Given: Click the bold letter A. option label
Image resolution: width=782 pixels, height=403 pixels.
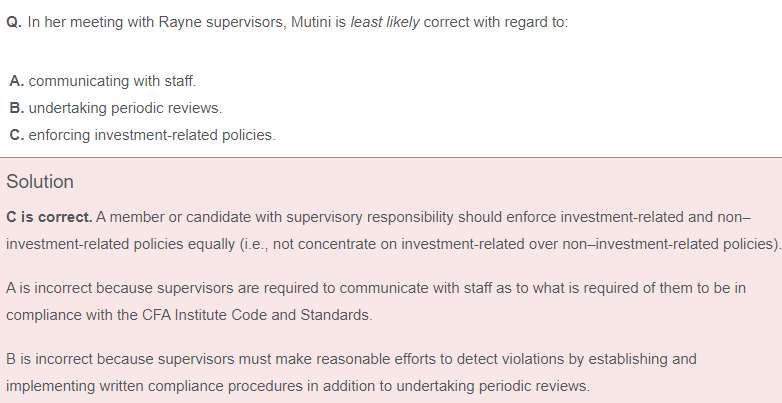Looking at the screenshot, I should (16, 81).
